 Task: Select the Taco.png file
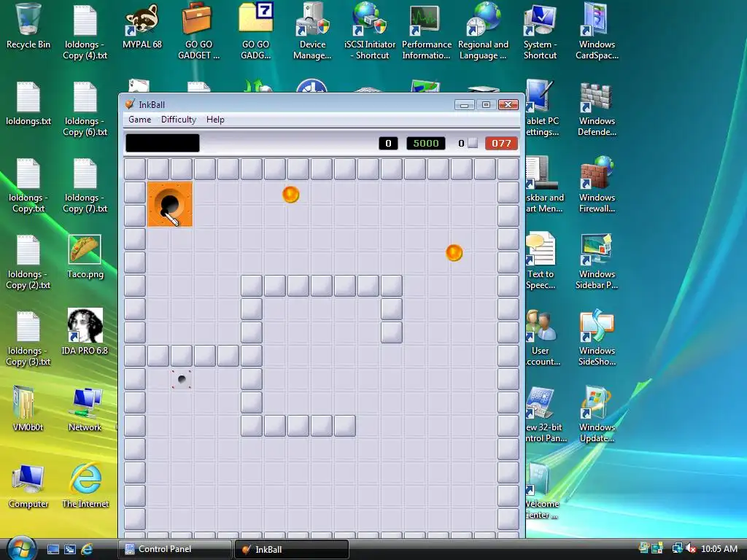pos(85,257)
